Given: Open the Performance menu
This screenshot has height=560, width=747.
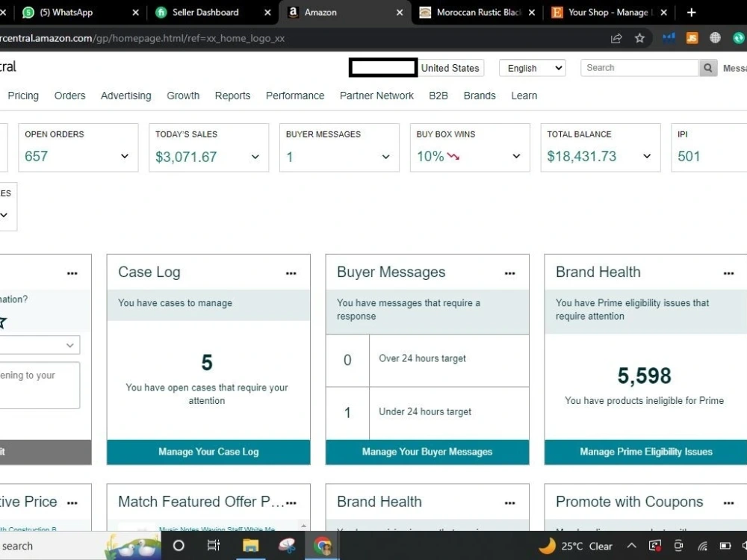Looking at the screenshot, I should [x=295, y=96].
